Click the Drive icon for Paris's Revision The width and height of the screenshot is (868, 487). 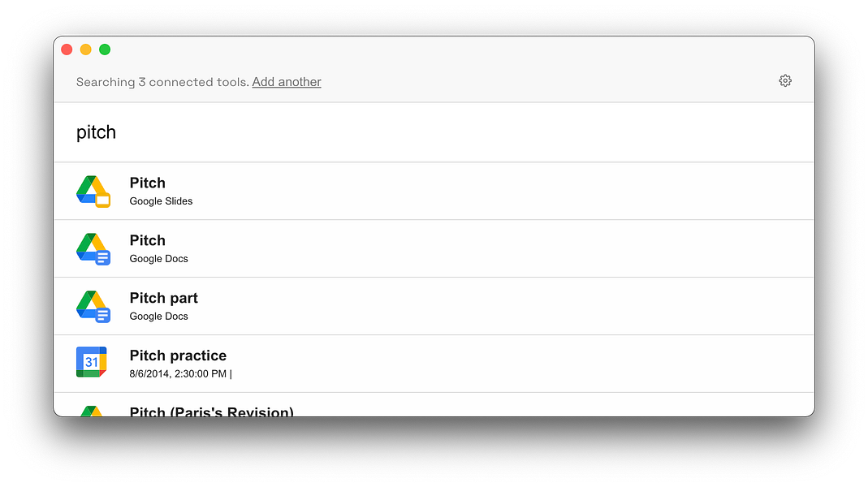(92, 411)
